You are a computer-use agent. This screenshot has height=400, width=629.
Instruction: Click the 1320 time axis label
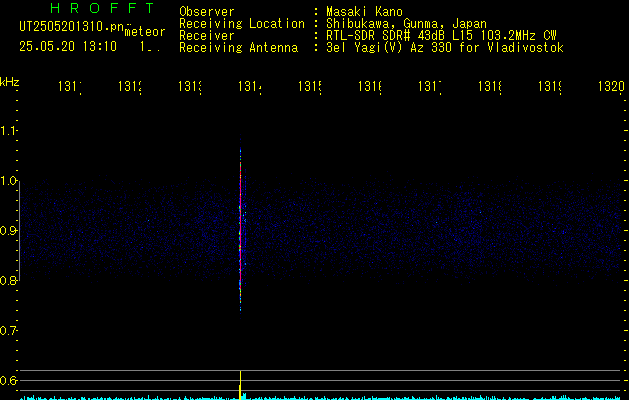611,86
